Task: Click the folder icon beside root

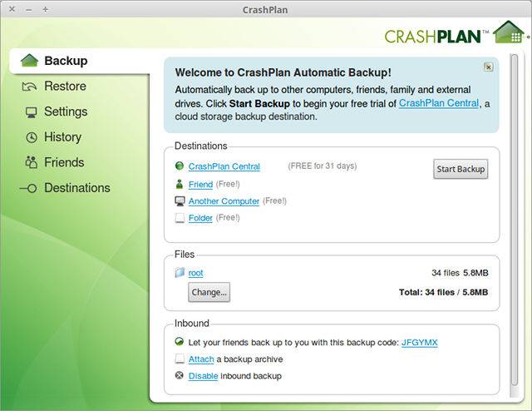Action: click(180, 272)
